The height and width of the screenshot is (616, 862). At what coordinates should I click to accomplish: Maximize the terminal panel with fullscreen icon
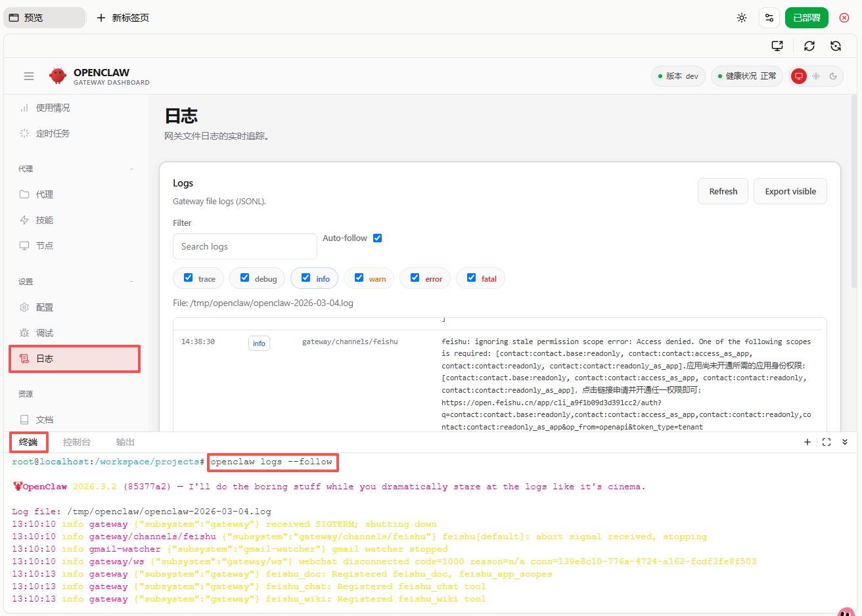[827, 442]
